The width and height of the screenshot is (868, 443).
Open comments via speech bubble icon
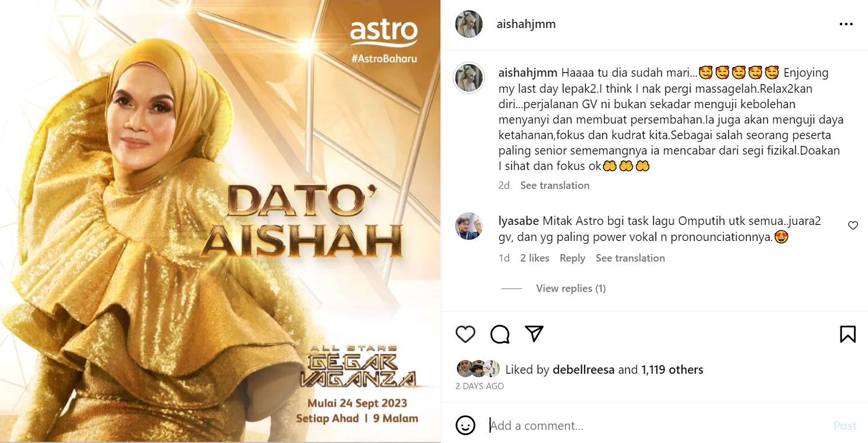tap(500, 334)
